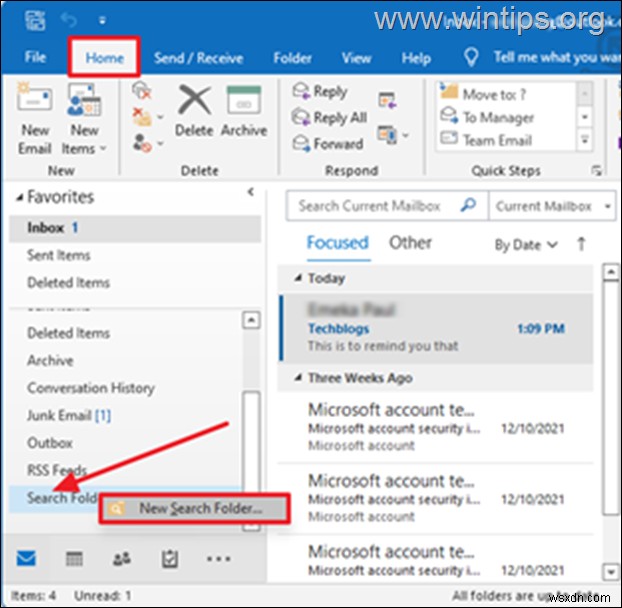Select Sent Items in Favorites
The width and height of the screenshot is (622, 608).
pos(135,255)
